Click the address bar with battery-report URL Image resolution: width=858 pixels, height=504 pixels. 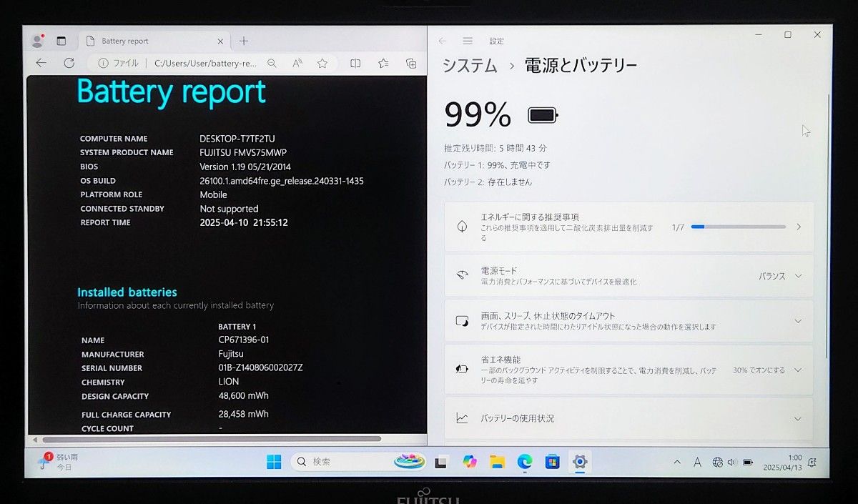tap(204, 63)
